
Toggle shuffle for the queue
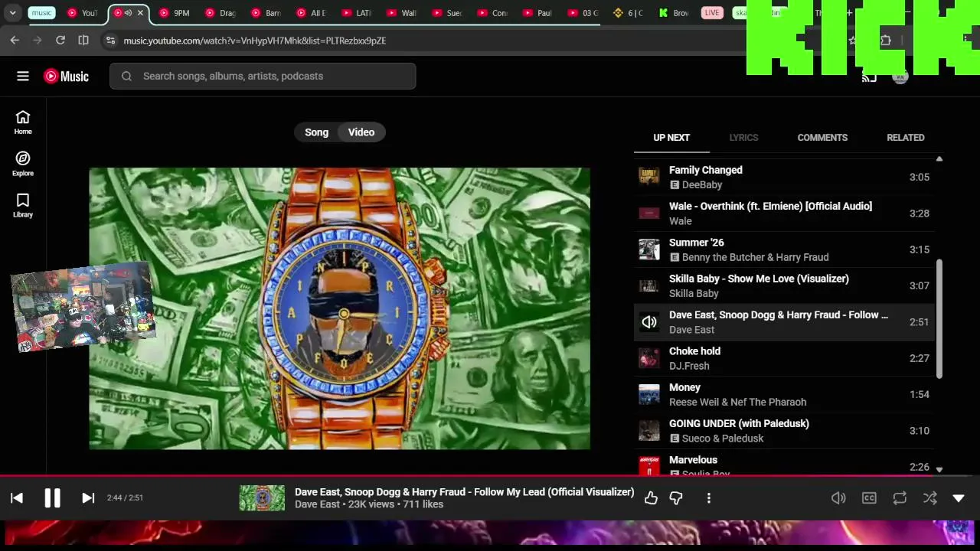coord(930,498)
